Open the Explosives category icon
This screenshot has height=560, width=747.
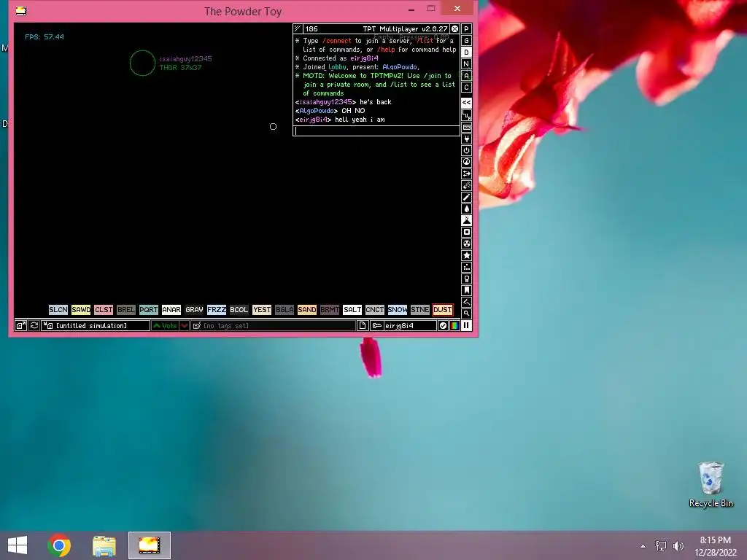(x=466, y=185)
